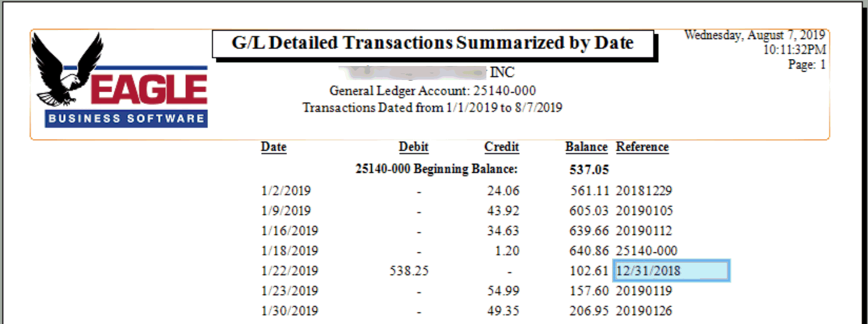Image resolution: width=868 pixels, height=324 pixels.
Task: Select the highlighted 12/31/2018 reference cell
Action: tap(671, 271)
